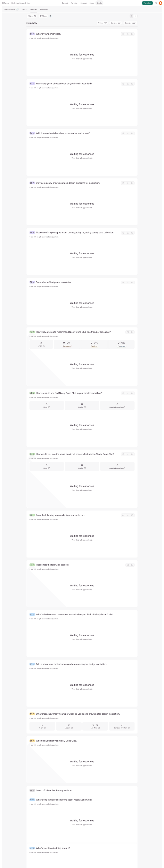Toggle table layout on the newsletter subscribe question

[x=123, y=282]
